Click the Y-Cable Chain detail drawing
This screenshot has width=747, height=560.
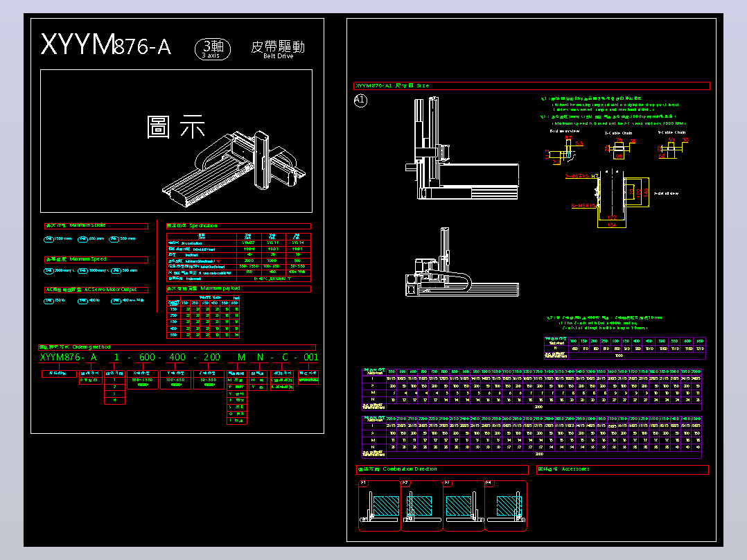coord(672,147)
